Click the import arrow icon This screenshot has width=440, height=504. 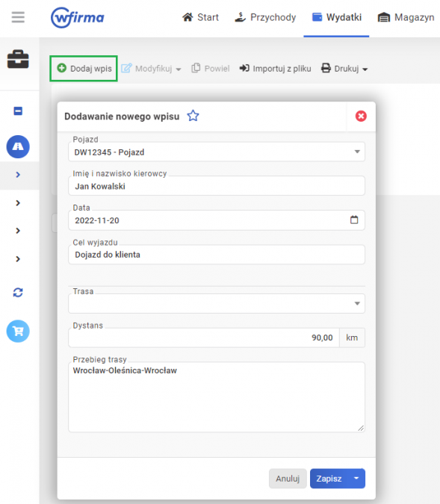244,68
